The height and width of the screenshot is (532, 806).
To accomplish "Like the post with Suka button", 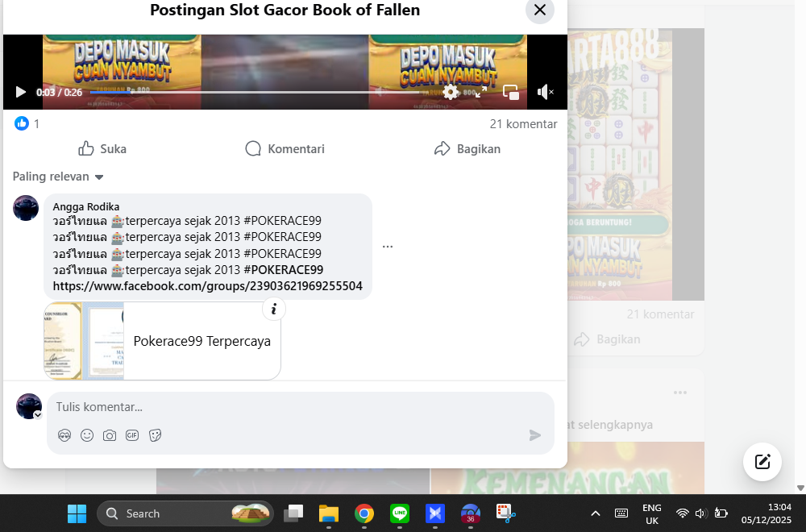I will click(x=102, y=148).
